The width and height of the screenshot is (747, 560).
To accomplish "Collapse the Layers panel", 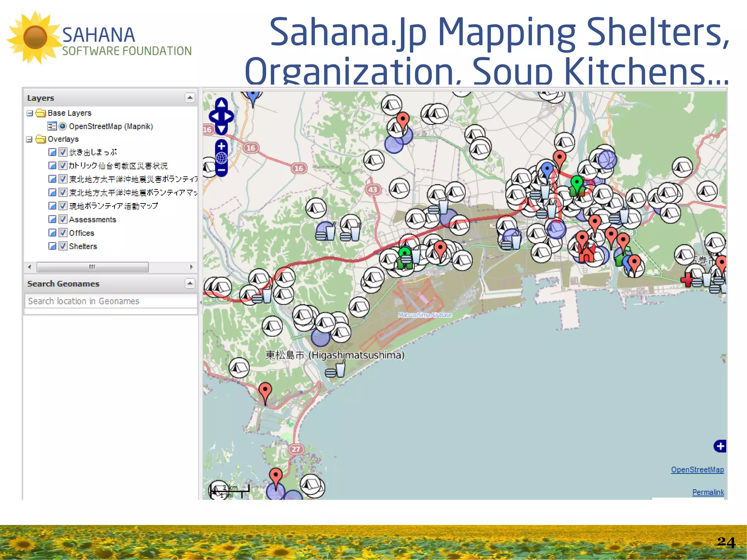I will tap(190, 97).
